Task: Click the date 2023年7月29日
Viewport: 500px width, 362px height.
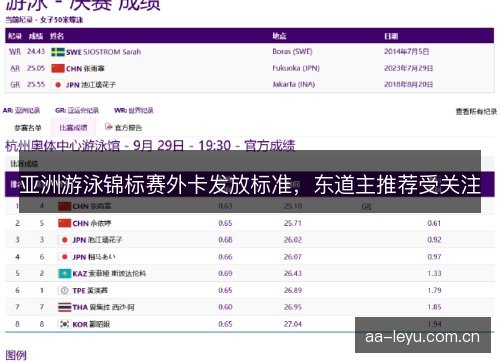Action: [408, 68]
